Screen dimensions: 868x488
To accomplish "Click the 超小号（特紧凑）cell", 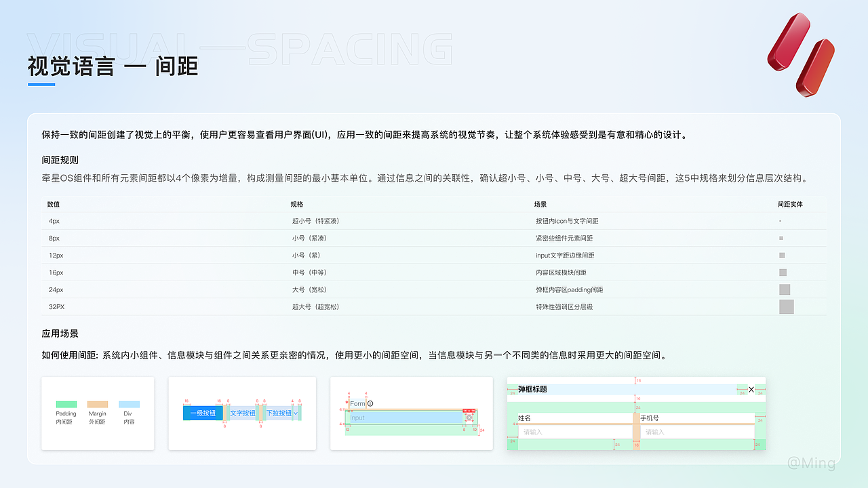I will point(315,221).
